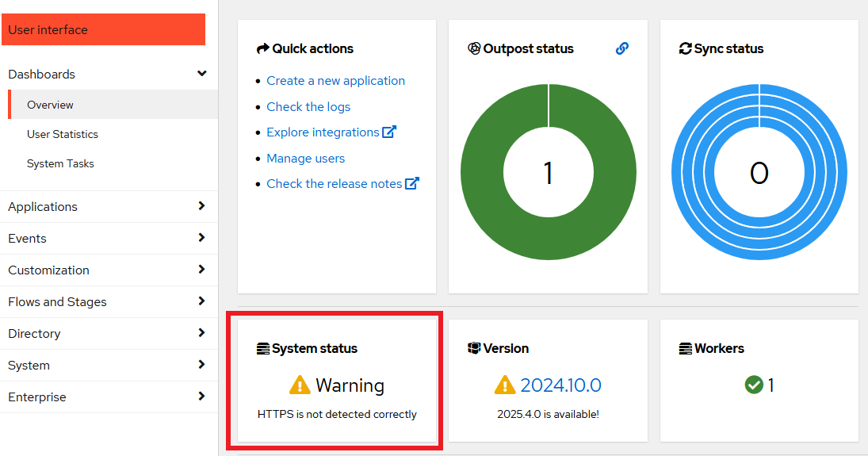Open the User Statistics dashboard
This screenshot has height=456, width=868.
click(63, 134)
